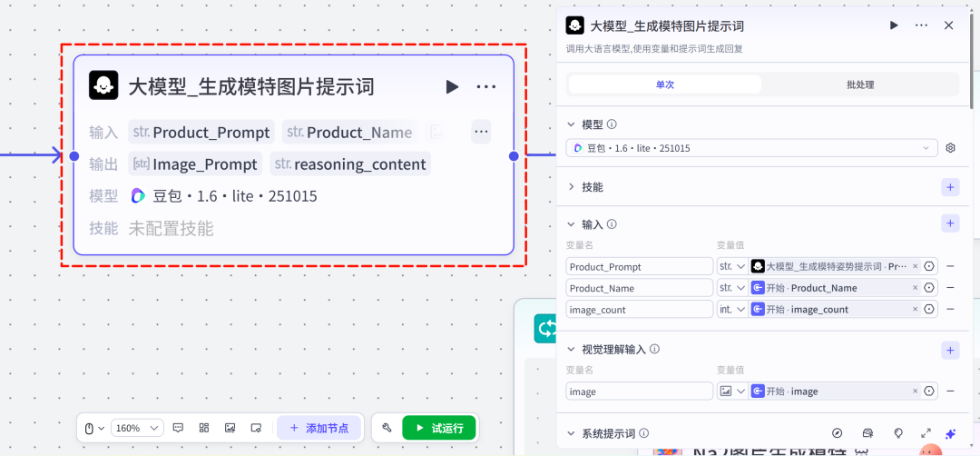Viewport: 980px width, 456px height.
Task: Expand system prompt editor to fullscreen
Action: click(x=926, y=433)
